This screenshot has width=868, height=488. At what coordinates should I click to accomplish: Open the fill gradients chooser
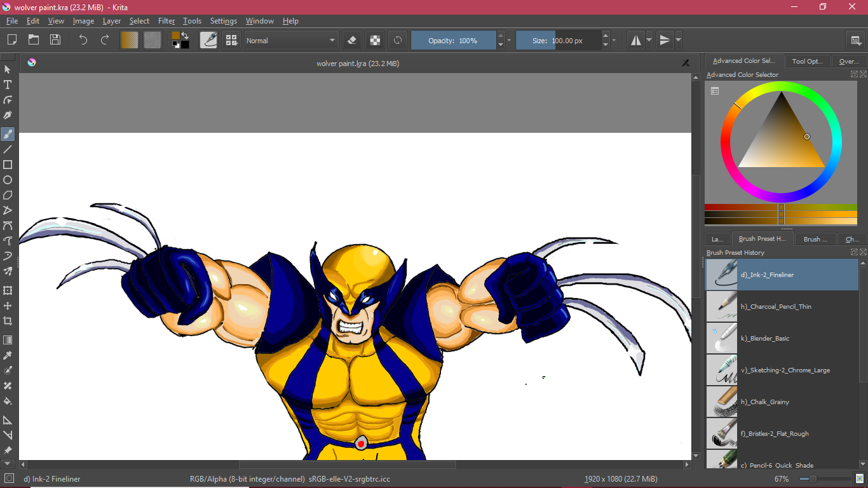(x=130, y=40)
